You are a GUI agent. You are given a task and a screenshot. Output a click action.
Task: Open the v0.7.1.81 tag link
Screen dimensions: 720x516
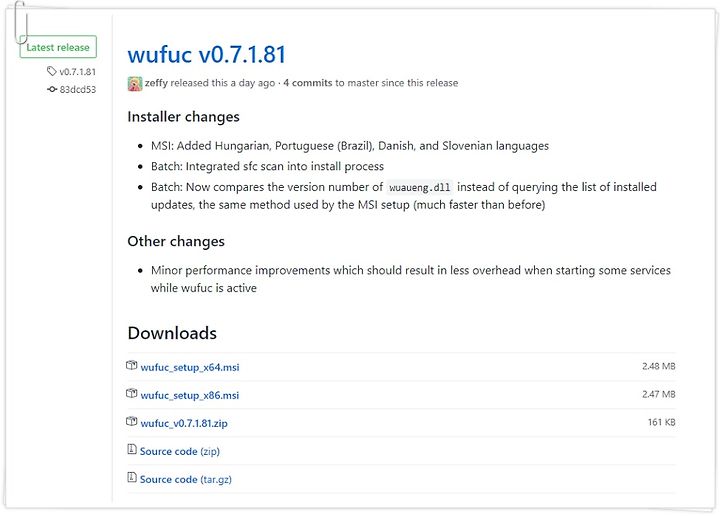[x=78, y=72]
